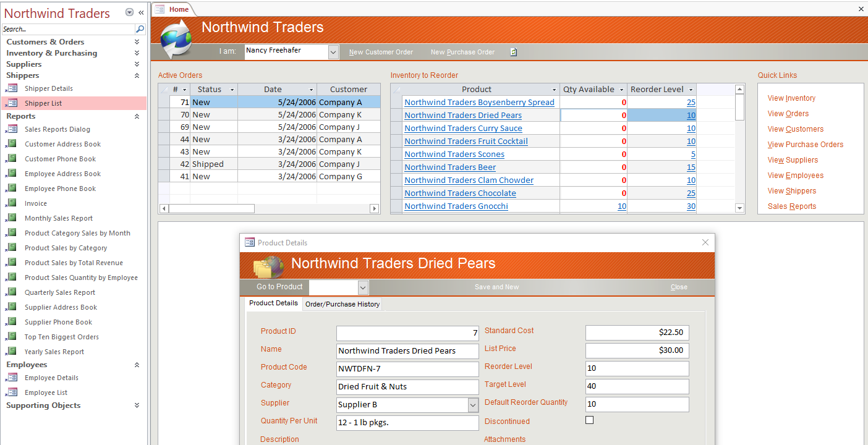Toggle the Discontinued checkbox
Screen dimensions: 868x445
tap(589, 420)
